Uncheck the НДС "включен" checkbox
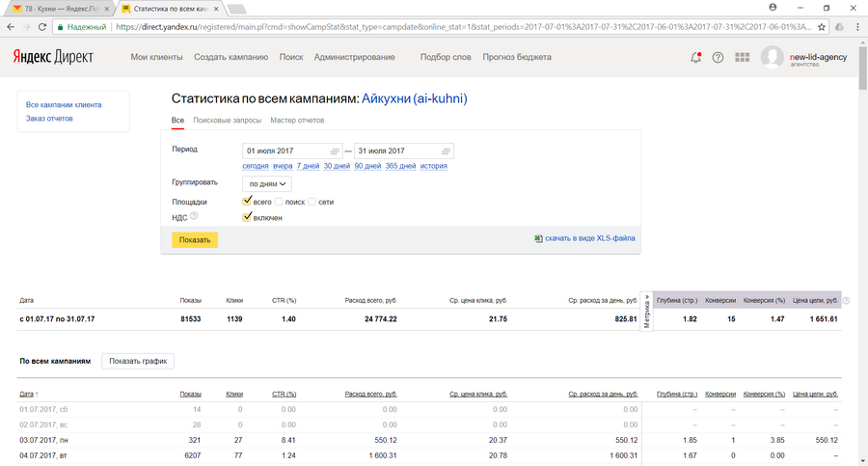 (x=248, y=217)
